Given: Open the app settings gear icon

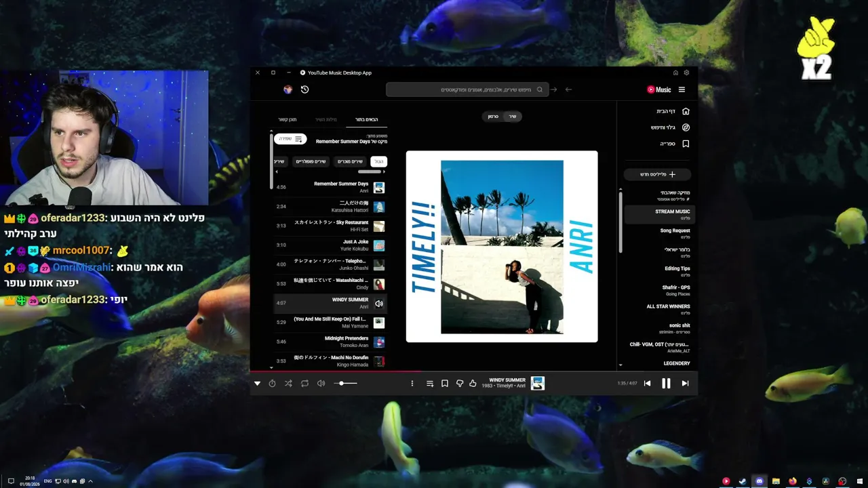Looking at the screenshot, I should click(x=686, y=73).
